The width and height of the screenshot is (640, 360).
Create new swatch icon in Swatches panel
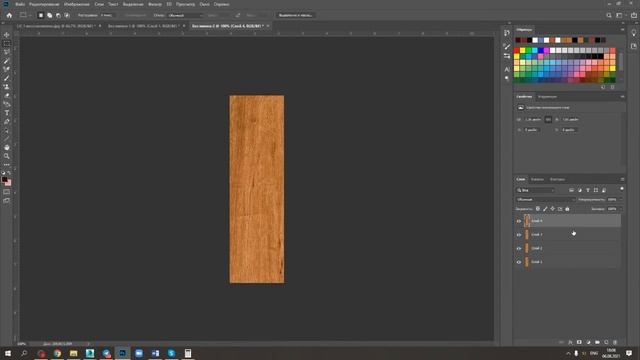[603, 87]
